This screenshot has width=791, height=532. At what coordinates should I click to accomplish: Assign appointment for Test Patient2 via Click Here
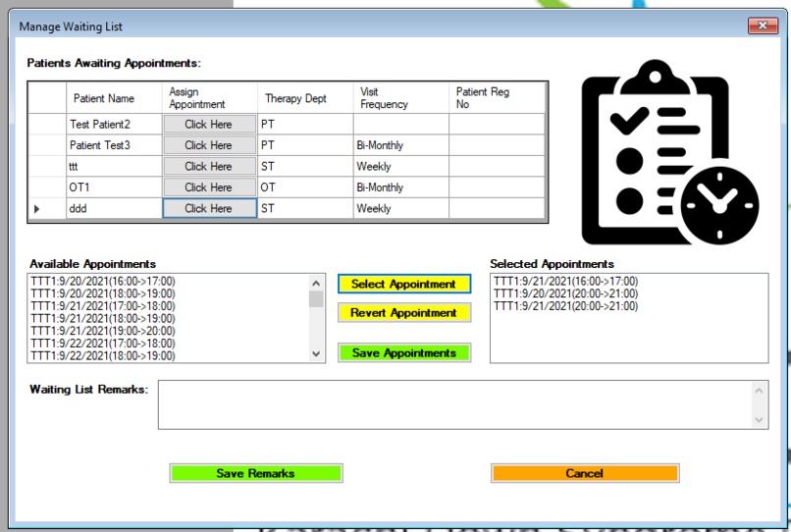209,125
